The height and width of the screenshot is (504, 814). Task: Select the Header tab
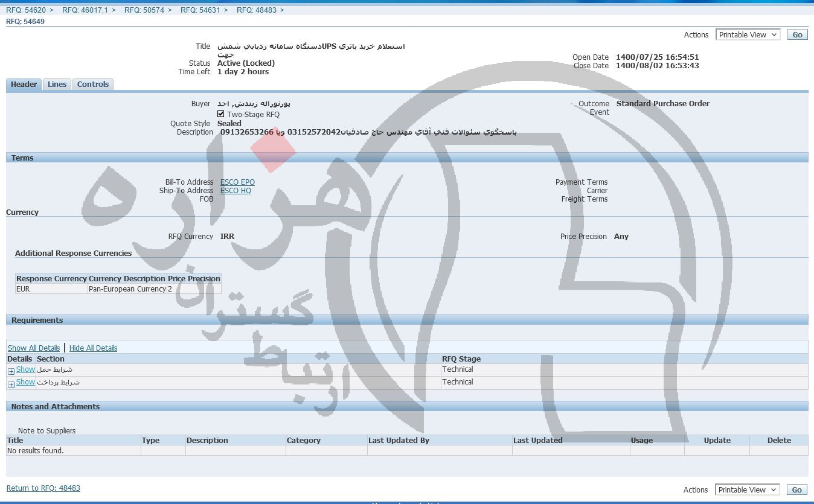point(24,85)
